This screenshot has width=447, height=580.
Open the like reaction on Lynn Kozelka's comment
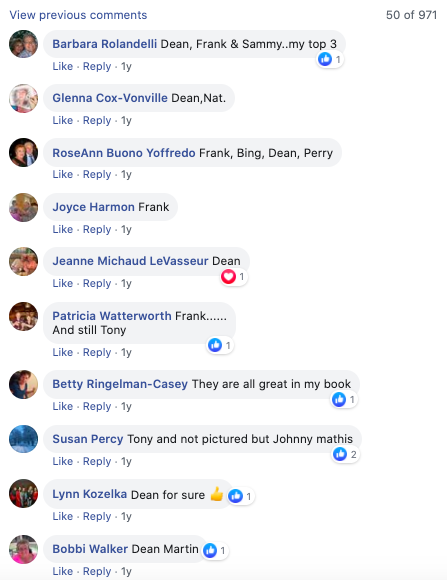241,496
